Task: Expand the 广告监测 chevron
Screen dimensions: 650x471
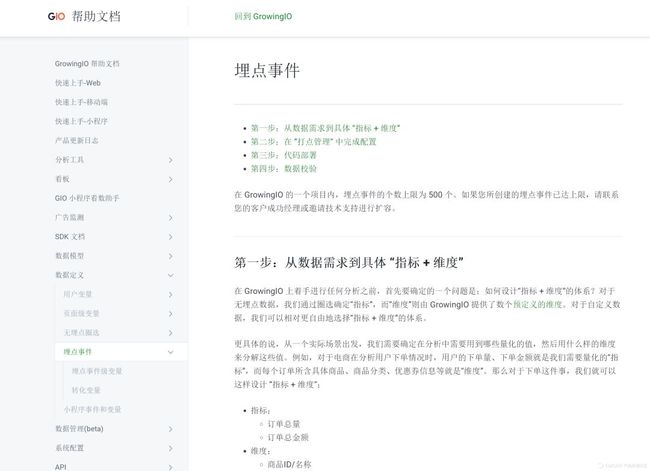Action: click(x=171, y=217)
